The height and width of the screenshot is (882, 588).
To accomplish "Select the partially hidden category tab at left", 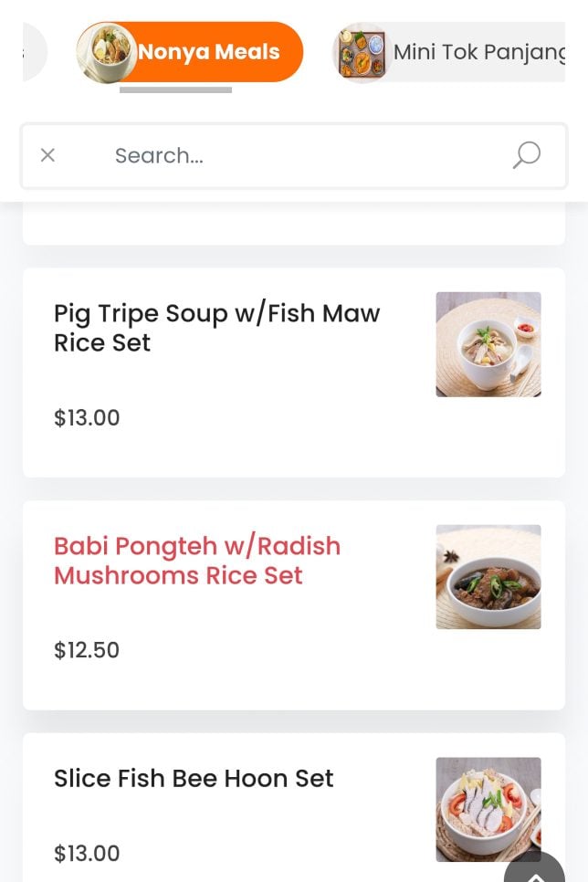I will pyautogui.click(x=34, y=52).
